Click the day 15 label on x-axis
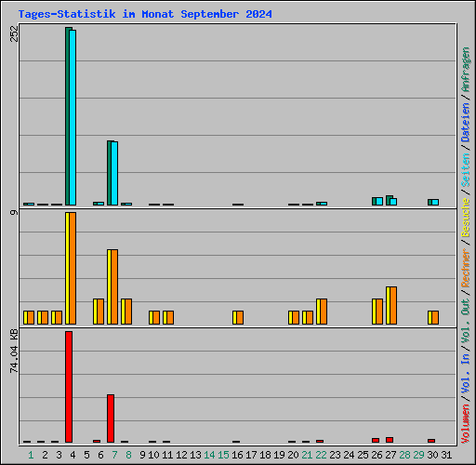 pyautogui.click(x=223, y=455)
